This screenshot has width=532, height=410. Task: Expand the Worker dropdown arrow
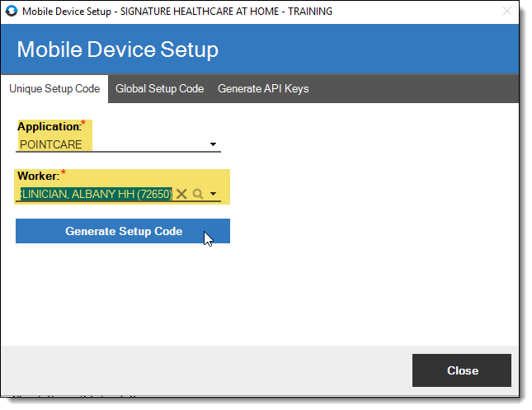213,194
